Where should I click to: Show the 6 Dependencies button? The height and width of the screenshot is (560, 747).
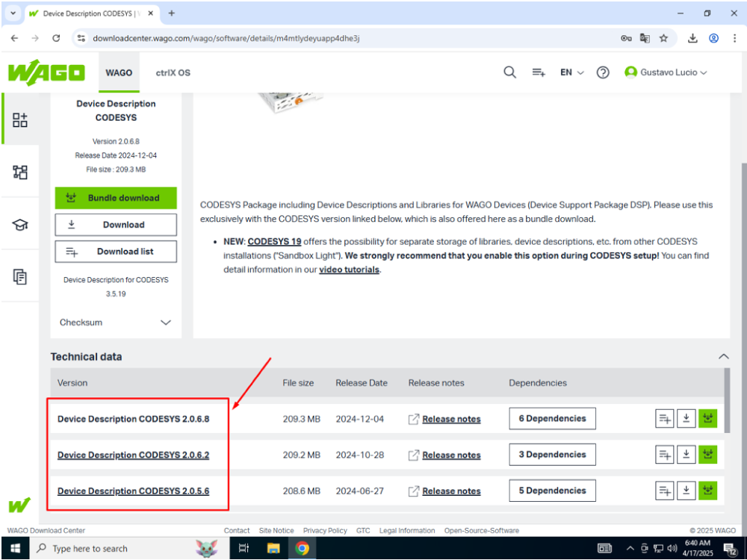[x=552, y=419]
